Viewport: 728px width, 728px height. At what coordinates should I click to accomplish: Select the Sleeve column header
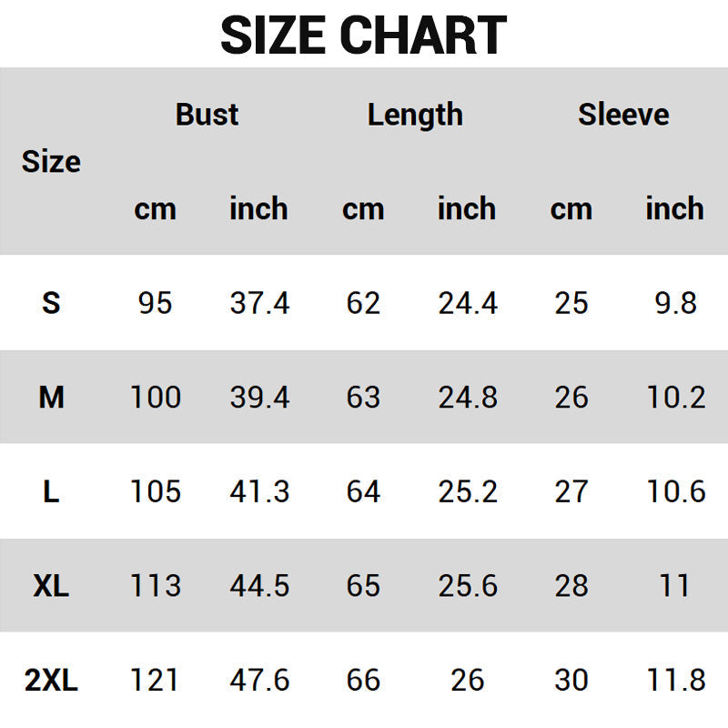(x=623, y=115)
